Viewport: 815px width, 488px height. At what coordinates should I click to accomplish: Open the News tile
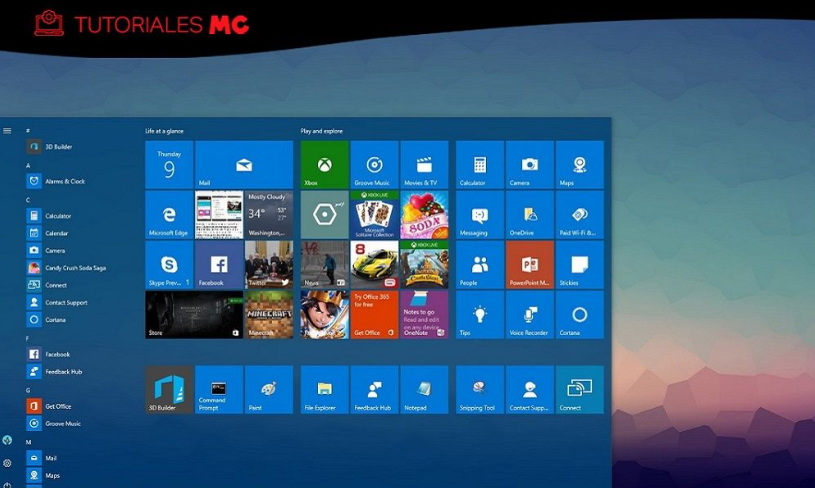pos(324,265)
